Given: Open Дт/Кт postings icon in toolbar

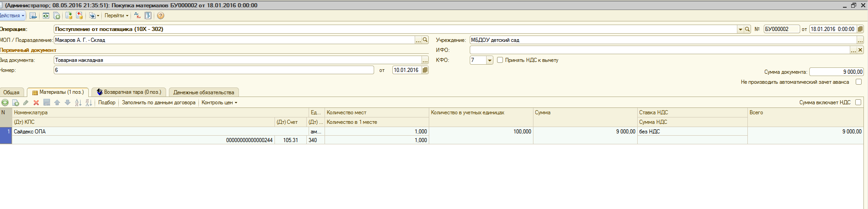Looking at the screenshot, I should [137, 15].
